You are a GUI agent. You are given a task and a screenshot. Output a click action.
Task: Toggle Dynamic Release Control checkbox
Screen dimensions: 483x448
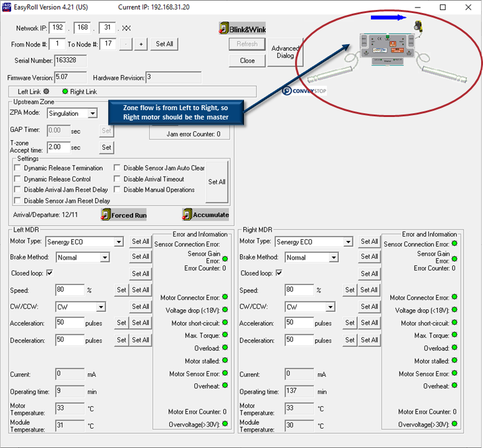coord(17,179)
